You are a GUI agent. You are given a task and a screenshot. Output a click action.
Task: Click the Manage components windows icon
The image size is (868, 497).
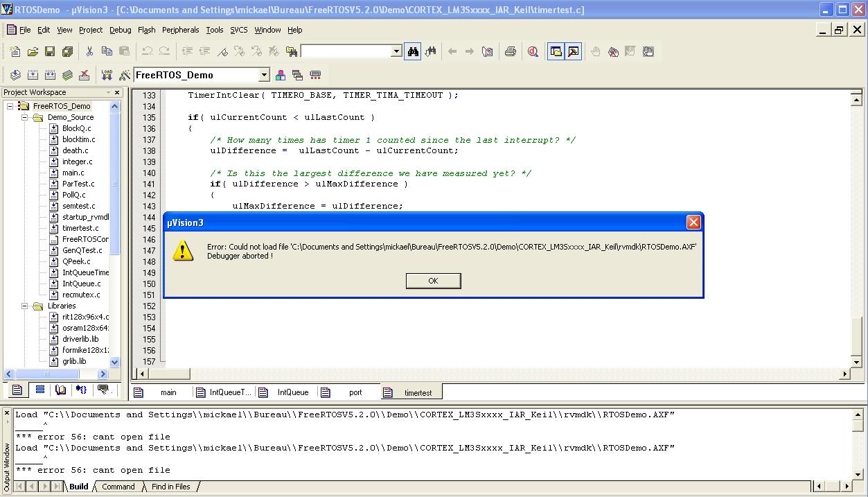pyautogui.click(x=298, y=75)
